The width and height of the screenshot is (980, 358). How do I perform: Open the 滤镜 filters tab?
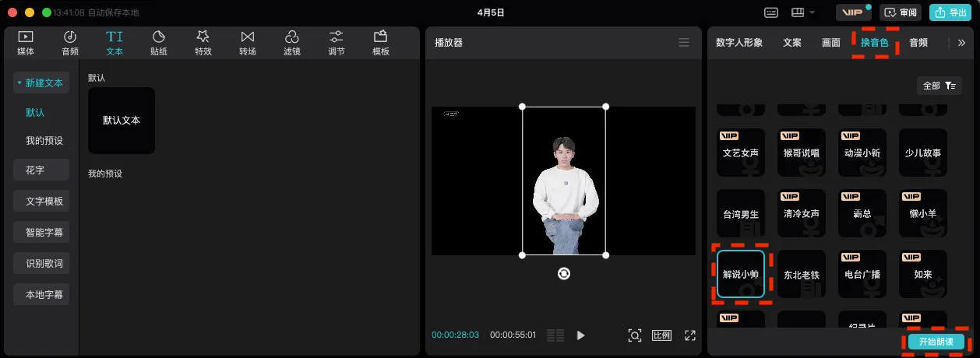[x=292, y=43]
